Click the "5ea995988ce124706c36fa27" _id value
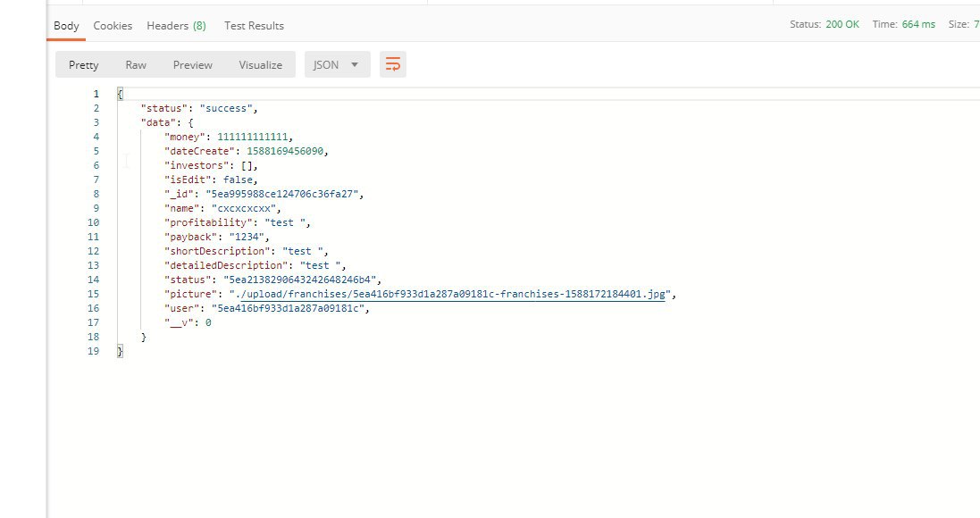Image resolution: width=980 pixels, height=518 pixels. (x=282, y=194)
